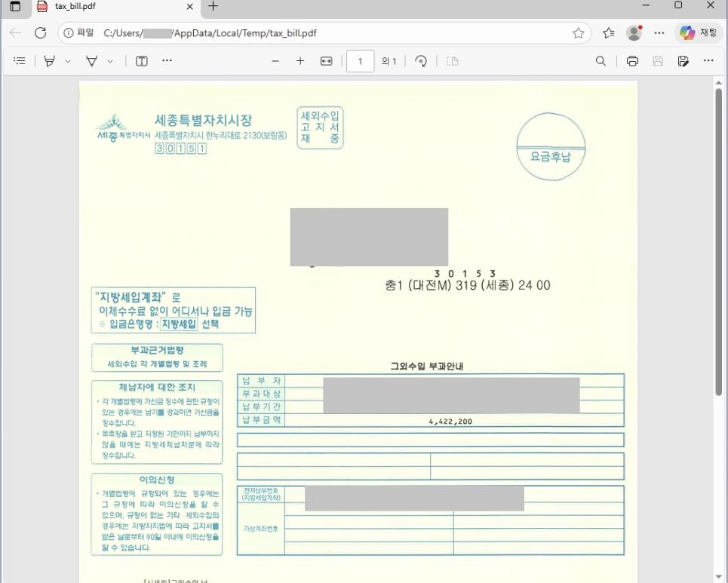Add page to favorites via star icon
This screenshot has width=728, height=583.
(579, 33)
